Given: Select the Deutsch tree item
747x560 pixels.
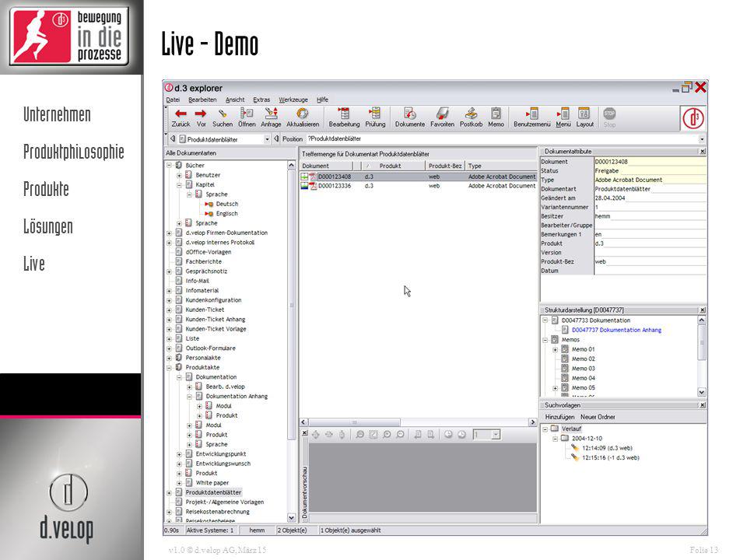Looking at the screenshot, I should click(226, 204).
